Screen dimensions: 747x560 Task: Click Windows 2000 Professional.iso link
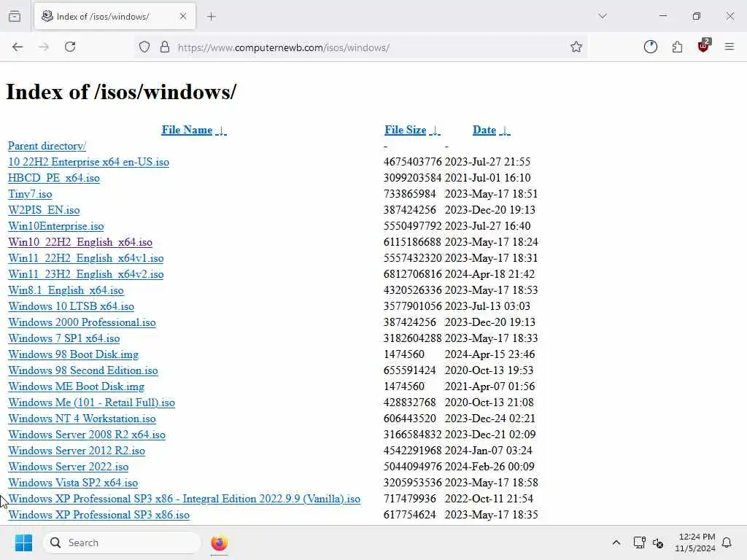coord(82,322)
